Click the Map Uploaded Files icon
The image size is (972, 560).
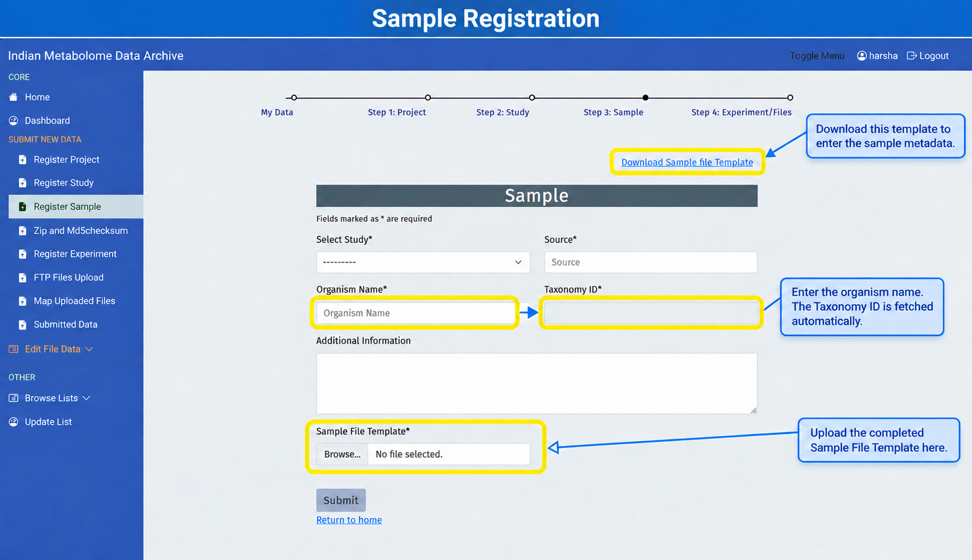coord(22,301)
